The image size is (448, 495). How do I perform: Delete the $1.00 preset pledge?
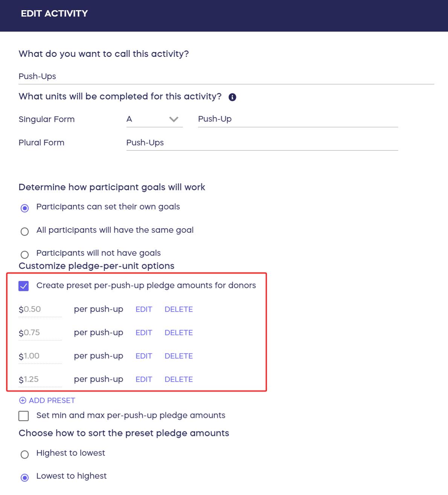tap(178, 356)
